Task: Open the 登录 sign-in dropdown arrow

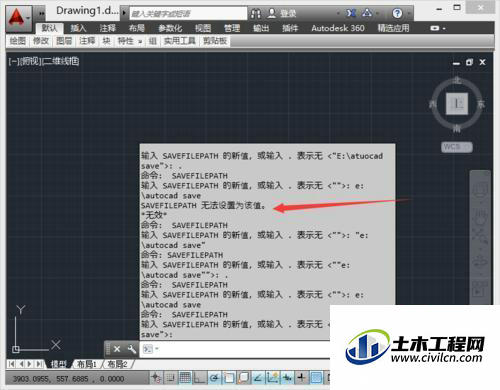Action: coord(338,13)
